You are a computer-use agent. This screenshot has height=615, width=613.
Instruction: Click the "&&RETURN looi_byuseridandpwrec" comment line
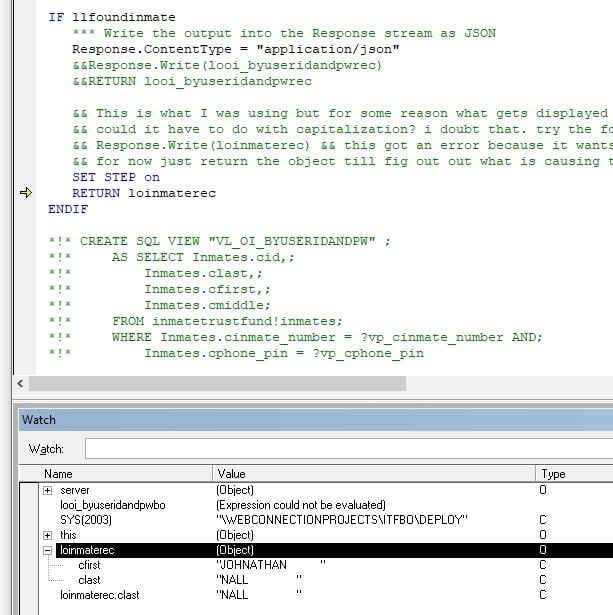192,82
